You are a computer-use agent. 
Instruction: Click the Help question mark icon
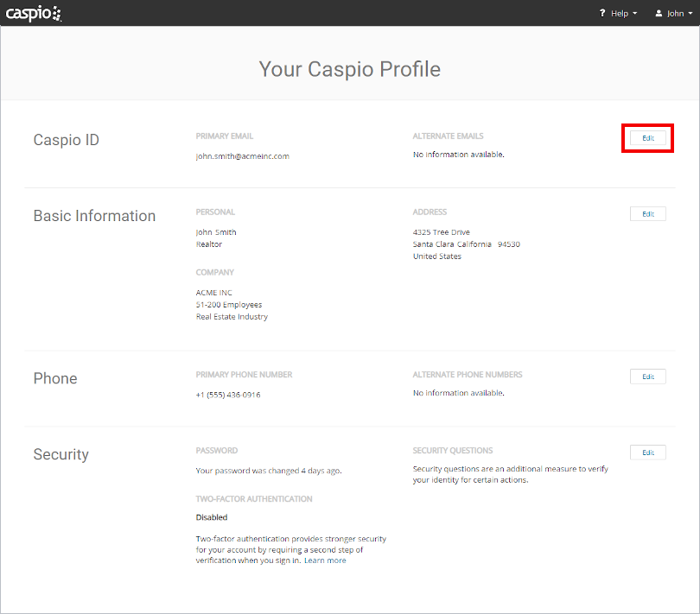click(602, 14)
